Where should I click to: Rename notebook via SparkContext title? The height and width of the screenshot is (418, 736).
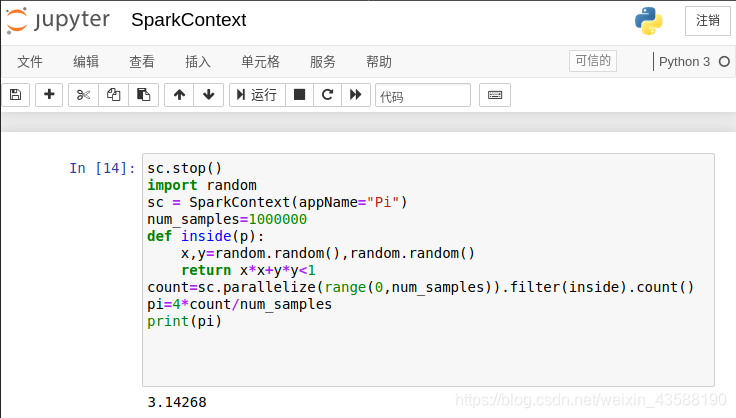click(189, 20)
